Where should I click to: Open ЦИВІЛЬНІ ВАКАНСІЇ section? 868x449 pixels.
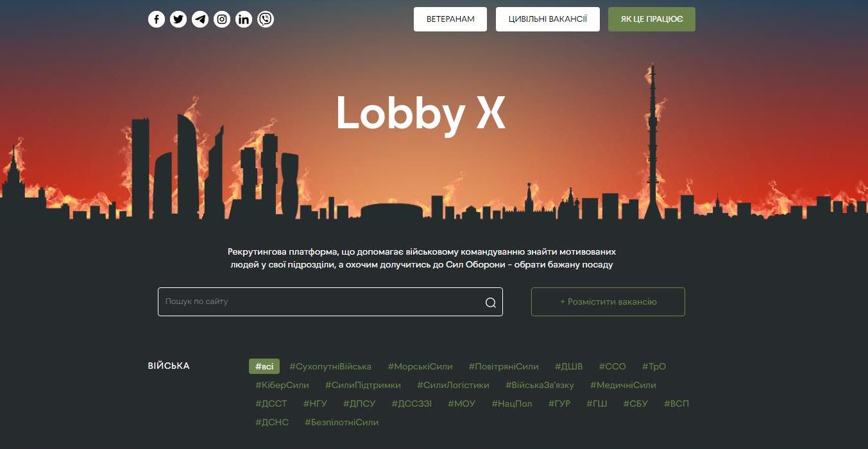coord(548,19)
